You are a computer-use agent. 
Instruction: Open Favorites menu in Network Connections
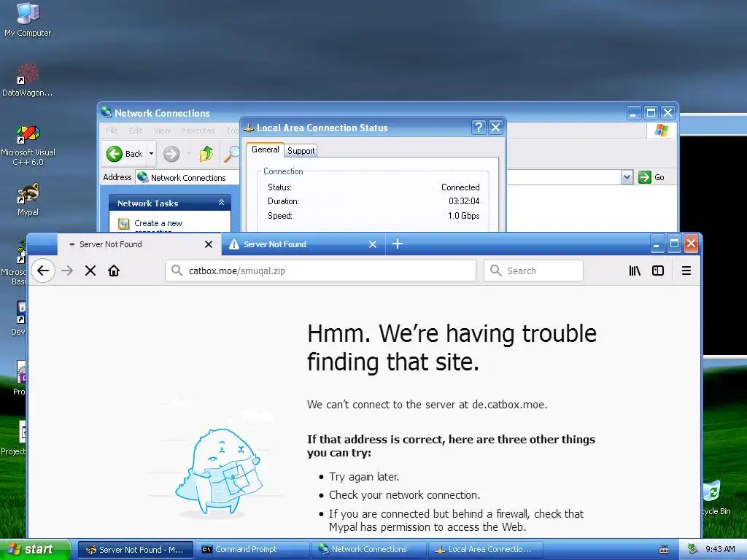coord(198,131)
